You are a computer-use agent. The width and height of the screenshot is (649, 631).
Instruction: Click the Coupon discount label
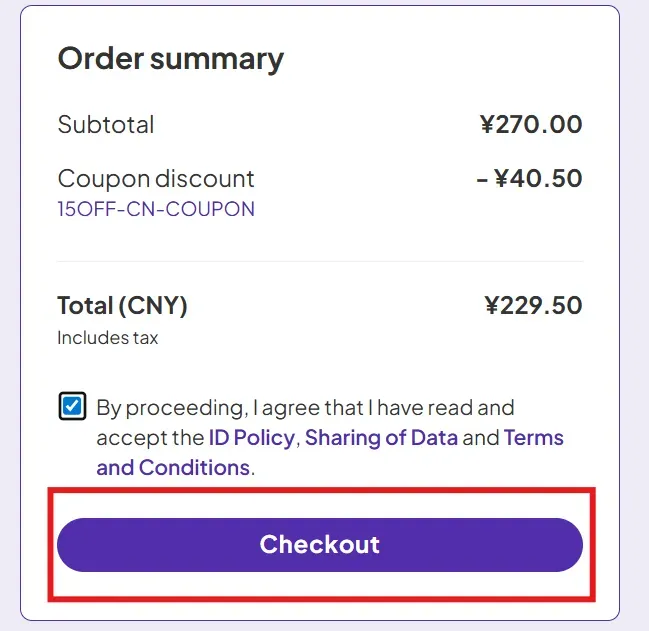click(156, 179)
